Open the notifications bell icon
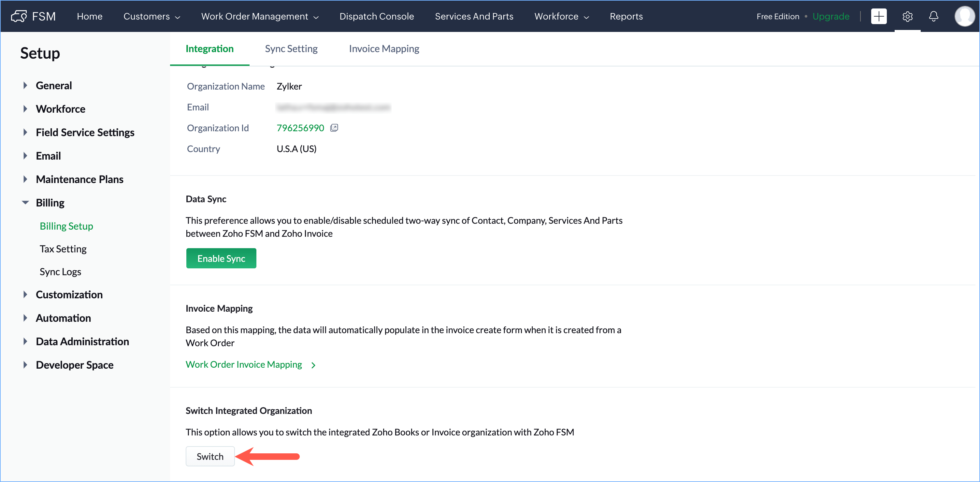The height and width of the screenshot is (482, 980). pyautogui.click(x=933, y=16)
